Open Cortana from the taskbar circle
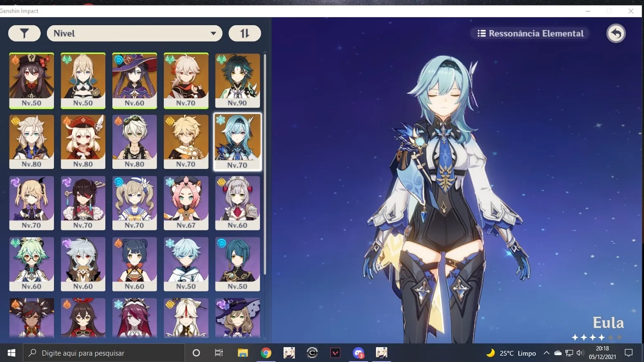 pyautogui.click(x=196, y=353)
